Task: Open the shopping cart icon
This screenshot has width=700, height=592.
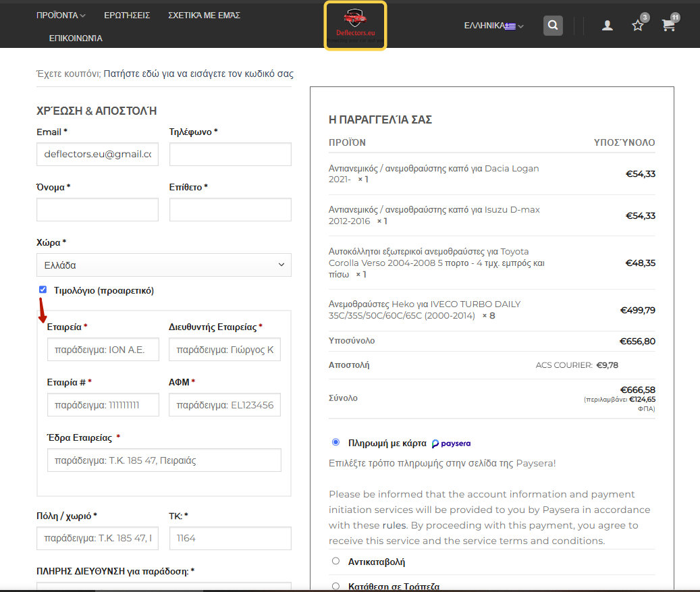Action: pos(668,26)
